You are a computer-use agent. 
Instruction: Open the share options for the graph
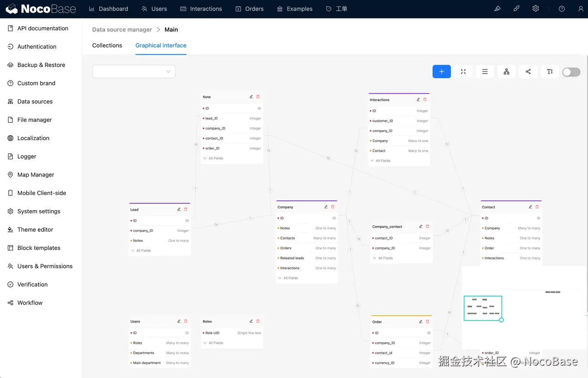528,71
